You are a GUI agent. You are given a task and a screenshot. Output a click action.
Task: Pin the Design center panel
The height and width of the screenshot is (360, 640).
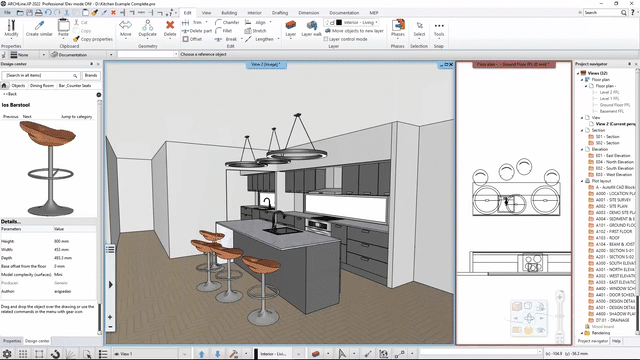(91, 64)
